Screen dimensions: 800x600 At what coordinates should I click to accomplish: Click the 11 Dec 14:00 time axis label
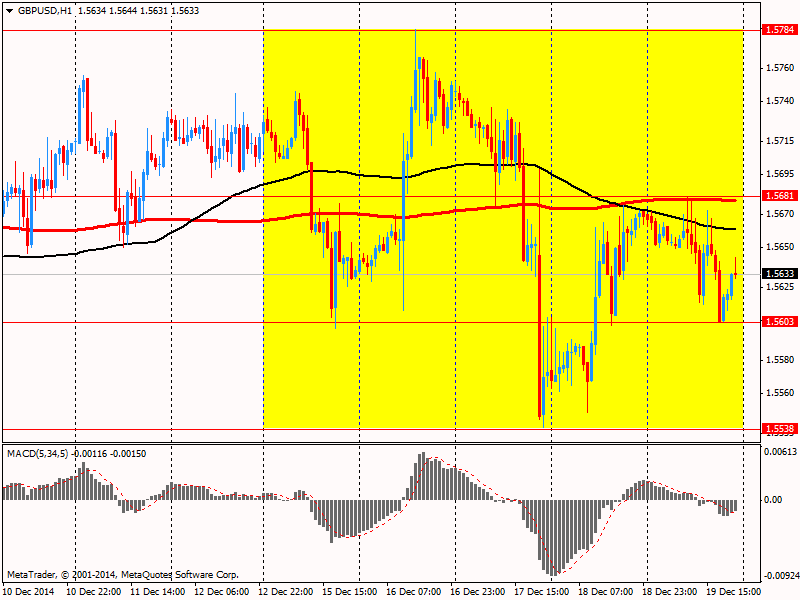coord(158,592)
